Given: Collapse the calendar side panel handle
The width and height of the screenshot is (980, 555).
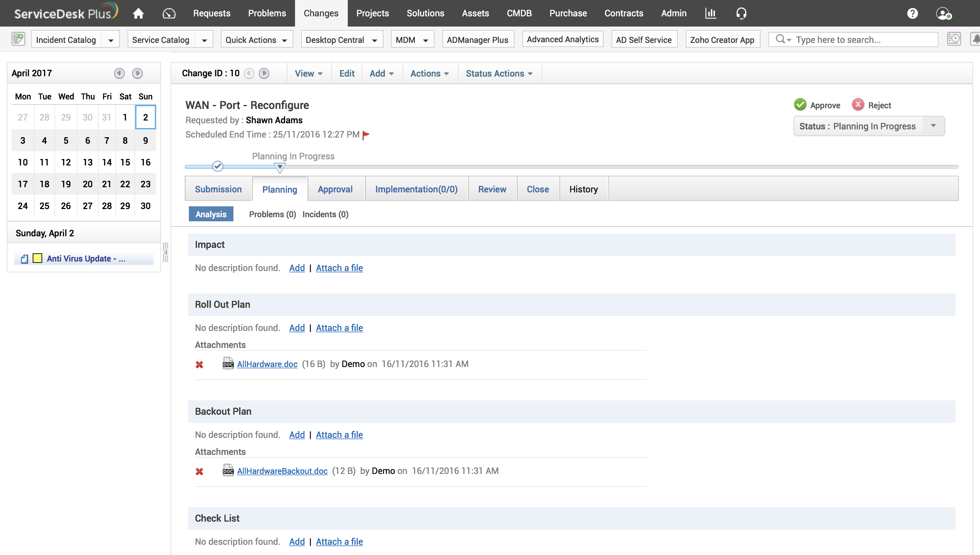Looking at the screenshot, I should pyautogui.click(x=165, y=252).
